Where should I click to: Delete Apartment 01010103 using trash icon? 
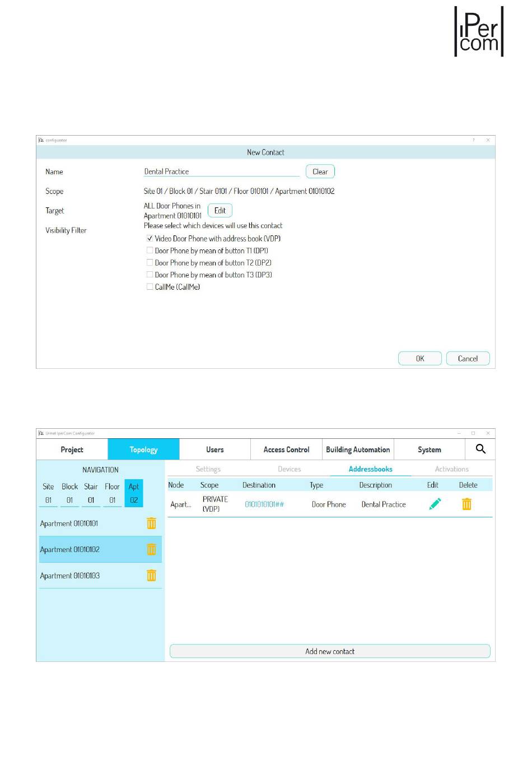[x=151, y=576]
